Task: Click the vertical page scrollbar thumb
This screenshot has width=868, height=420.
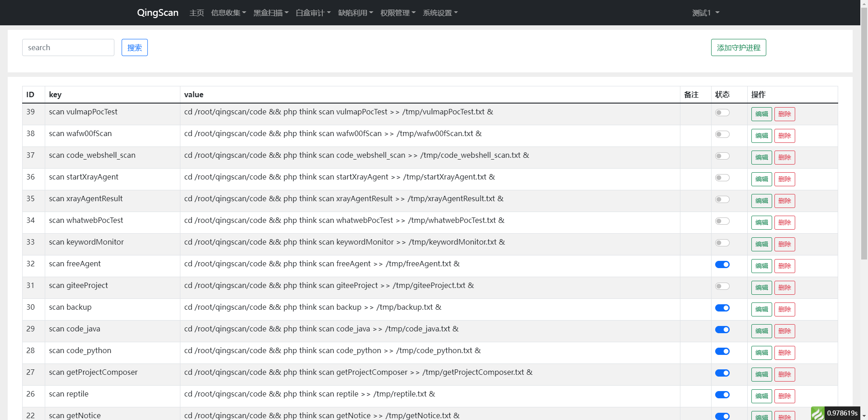Action: (864, 133)
